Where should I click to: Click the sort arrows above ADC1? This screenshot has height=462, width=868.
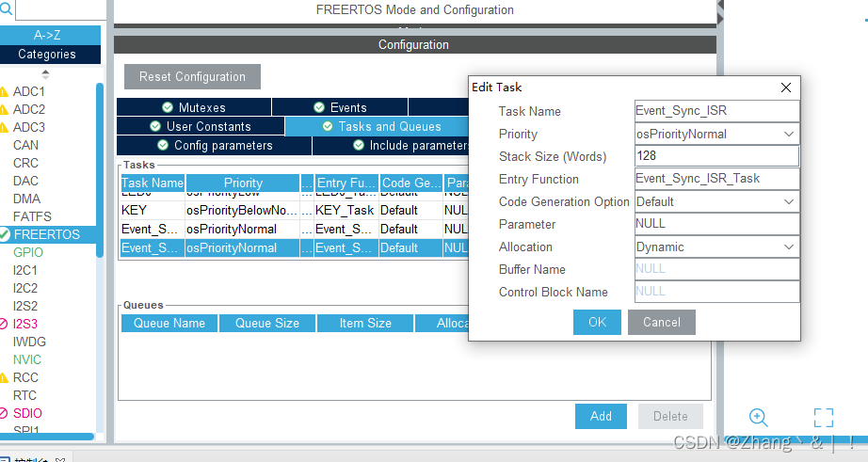45,74
